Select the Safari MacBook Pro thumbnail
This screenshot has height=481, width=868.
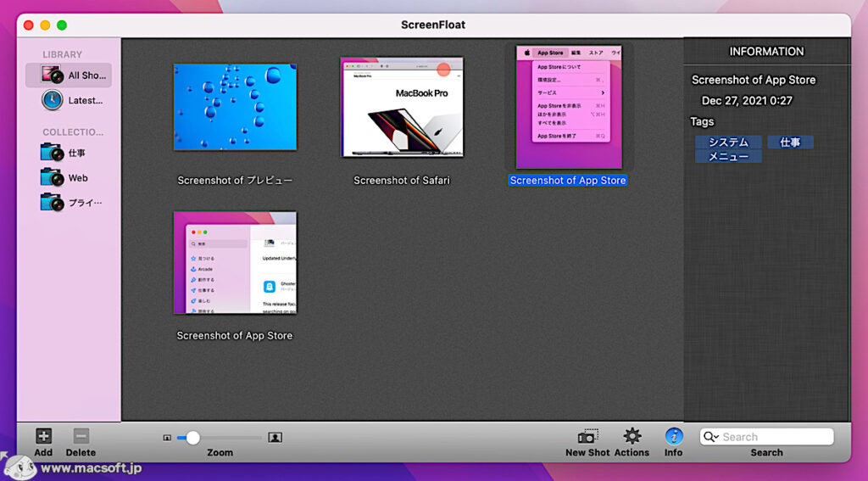(403, 107)
